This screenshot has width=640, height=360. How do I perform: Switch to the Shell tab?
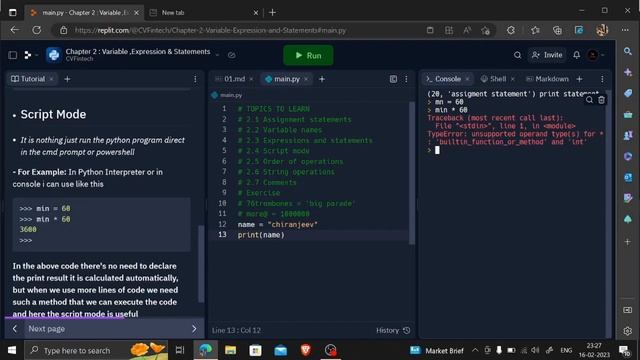pos(494,79)
